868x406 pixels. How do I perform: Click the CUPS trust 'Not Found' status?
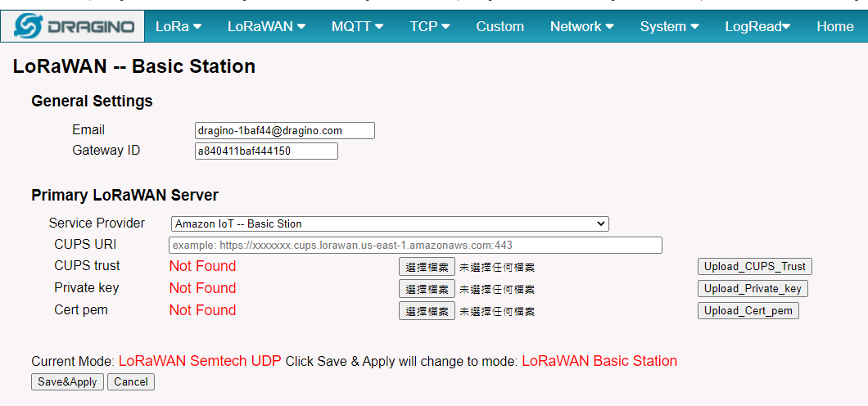[202, 266]
